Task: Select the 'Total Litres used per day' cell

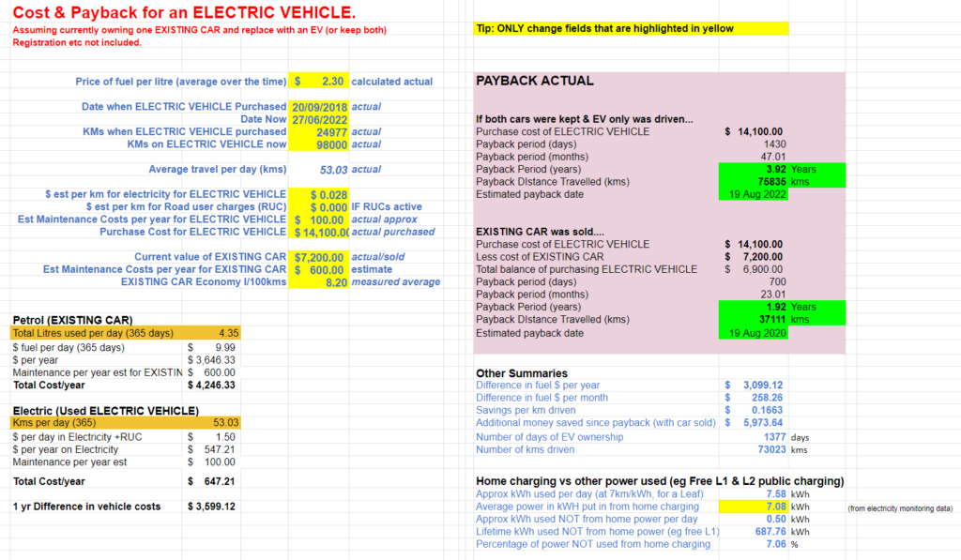Action: point(96,333)
